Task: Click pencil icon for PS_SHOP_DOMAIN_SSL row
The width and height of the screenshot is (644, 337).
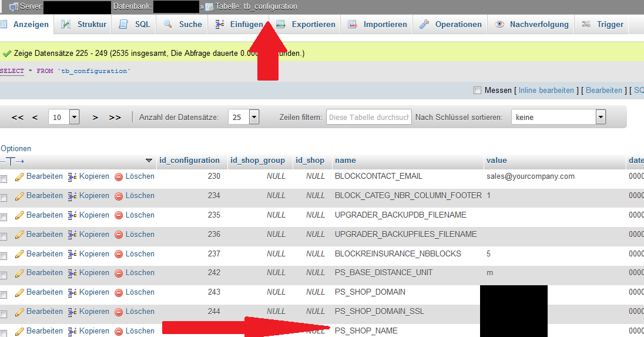Action: coord(19,312)
